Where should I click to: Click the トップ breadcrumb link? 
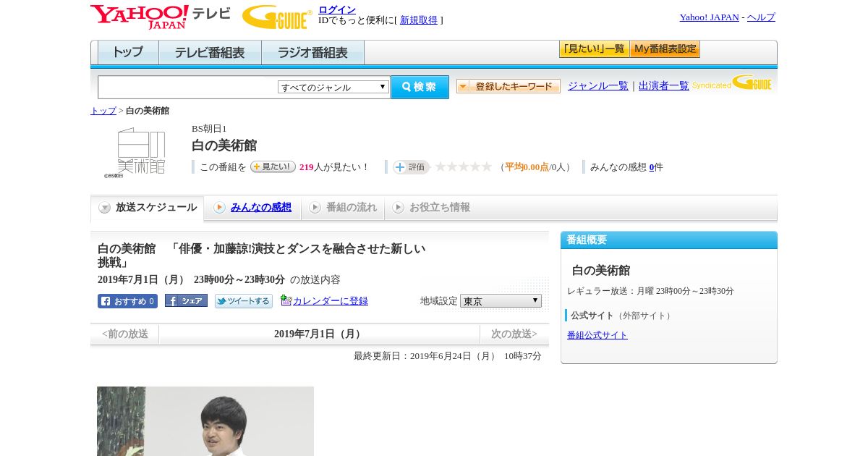[103, 111]
